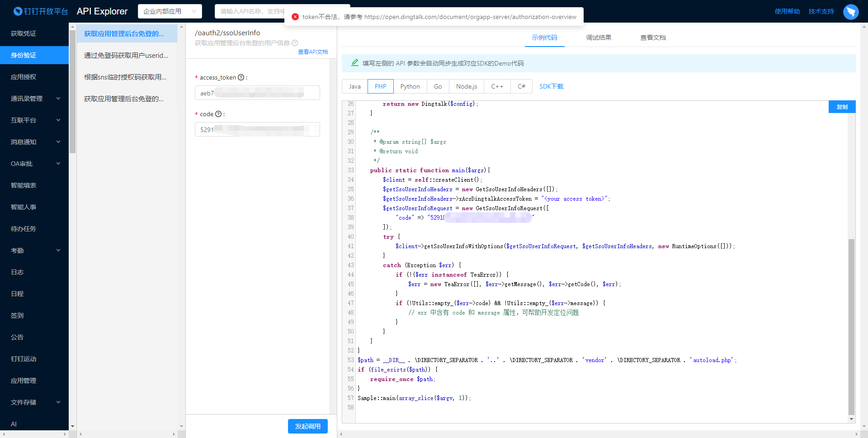Click sidebar scrollbar down arrow
The height and width of the screenshot is (438, 868).
[72, 426]
